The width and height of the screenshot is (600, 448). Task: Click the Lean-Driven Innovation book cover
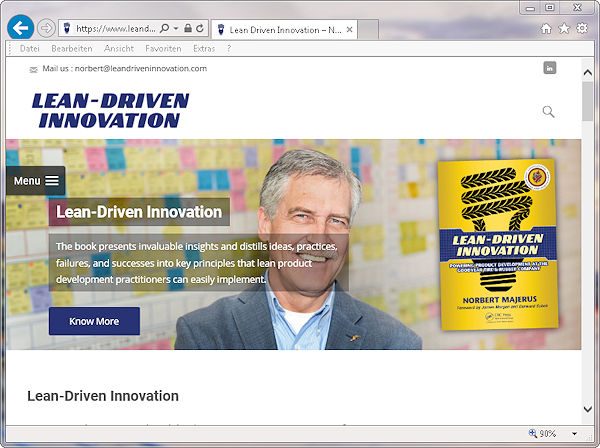(496, 246)
